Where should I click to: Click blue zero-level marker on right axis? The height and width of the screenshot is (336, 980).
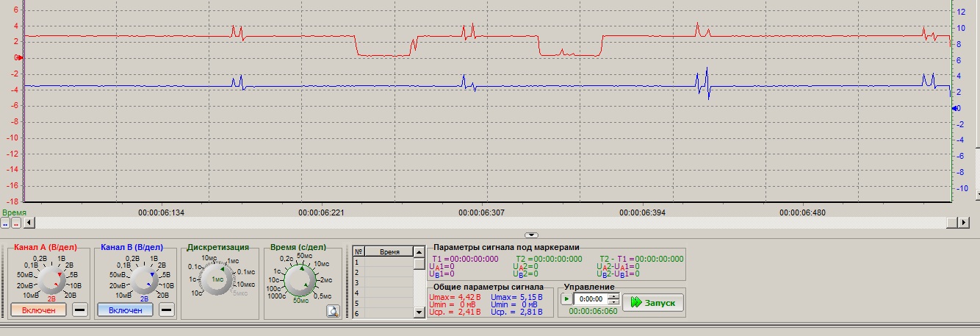click(x=954, y=108)
